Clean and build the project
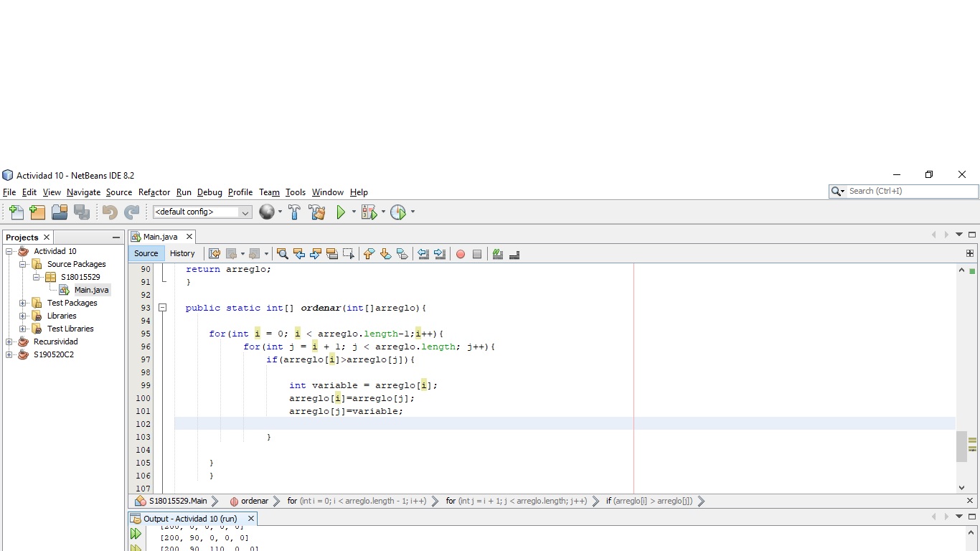 pos(316,212)
